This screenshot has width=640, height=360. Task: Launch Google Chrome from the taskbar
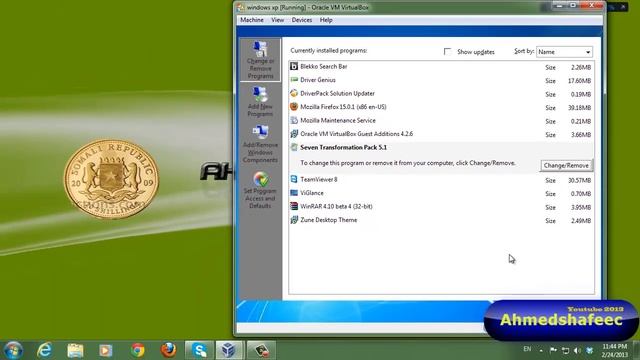point(138,350)
